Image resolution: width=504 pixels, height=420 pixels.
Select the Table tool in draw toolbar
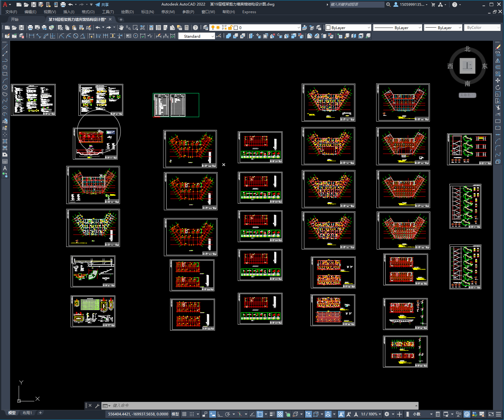[x=5, y=161]
